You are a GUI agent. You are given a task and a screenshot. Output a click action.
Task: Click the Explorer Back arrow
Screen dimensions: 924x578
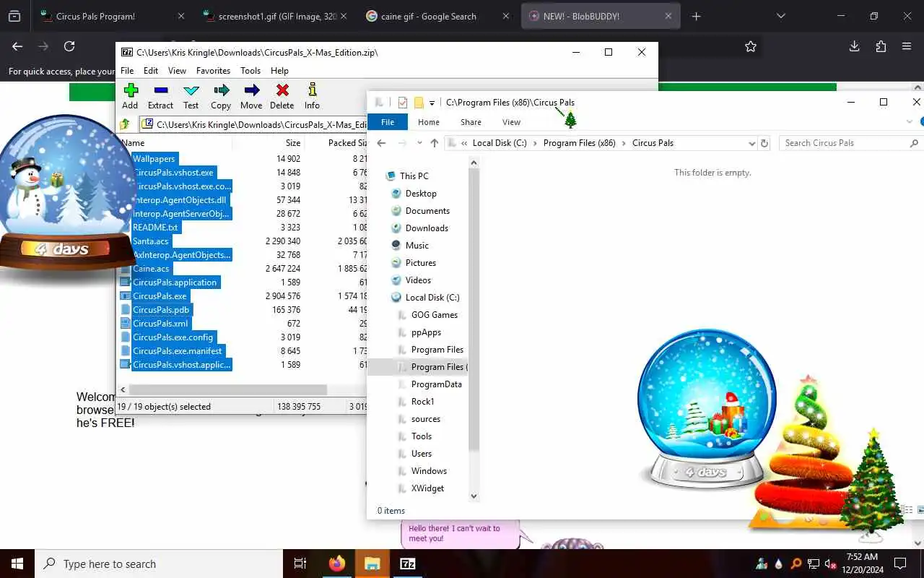[382, 143]
